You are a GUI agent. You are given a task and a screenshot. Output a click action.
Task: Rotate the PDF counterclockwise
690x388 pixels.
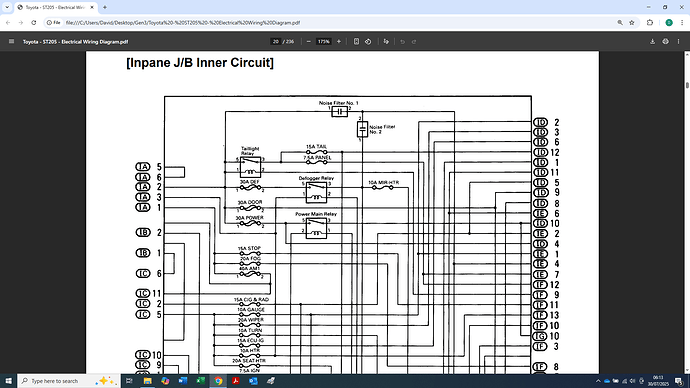click(x=368, y=41)
